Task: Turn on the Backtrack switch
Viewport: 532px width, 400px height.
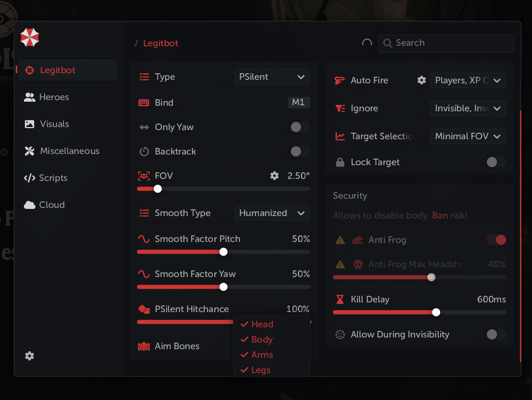Action: [x=300, y=151]
